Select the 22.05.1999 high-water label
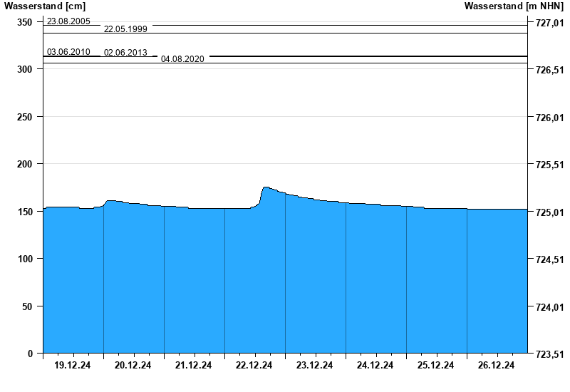Viewport: 570px width, 392px height. (126, 29)
